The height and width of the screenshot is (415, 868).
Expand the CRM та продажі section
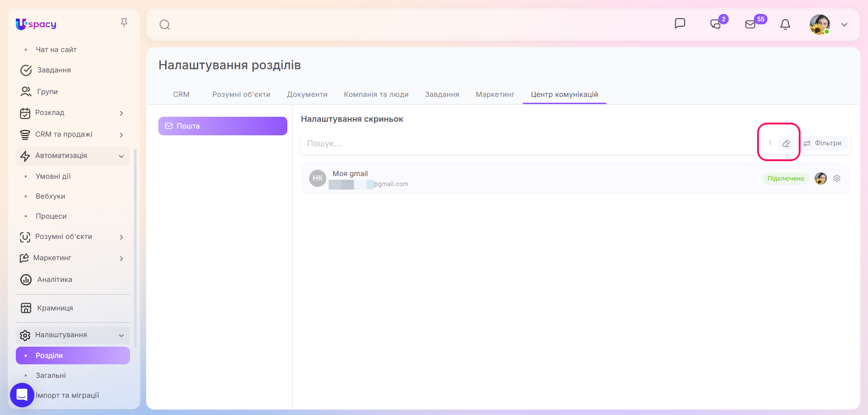point(121,135)
